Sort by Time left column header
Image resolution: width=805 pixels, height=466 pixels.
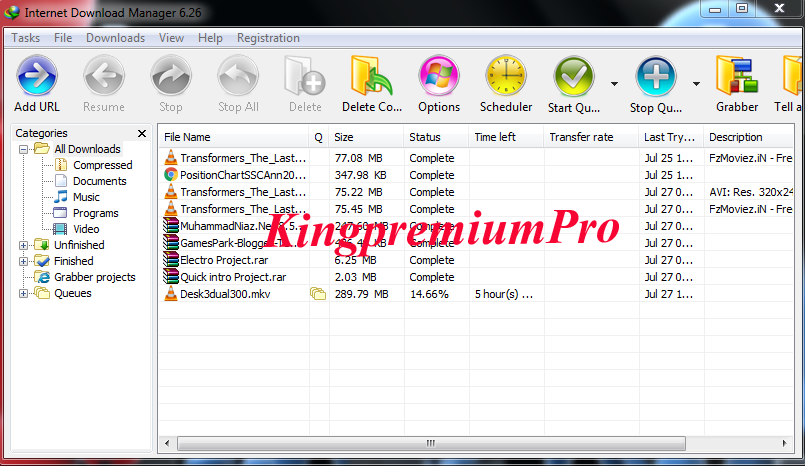[x=506, y=137]
